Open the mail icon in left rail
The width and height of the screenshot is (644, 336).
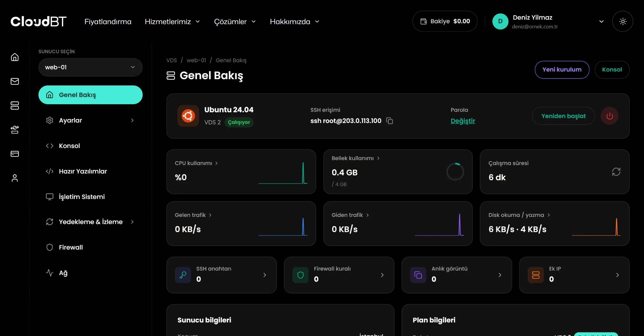[15, 81]
